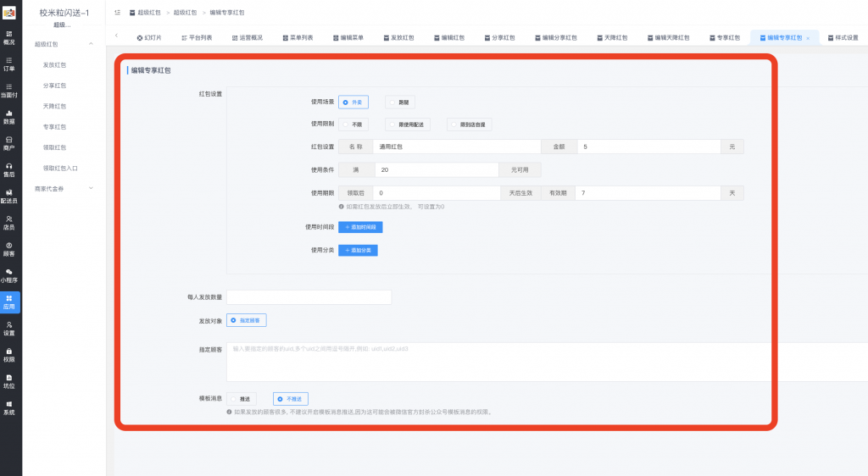868x476 pixels.
Task: Open 专享红包 in the side menu
Action: coord(54,127)
